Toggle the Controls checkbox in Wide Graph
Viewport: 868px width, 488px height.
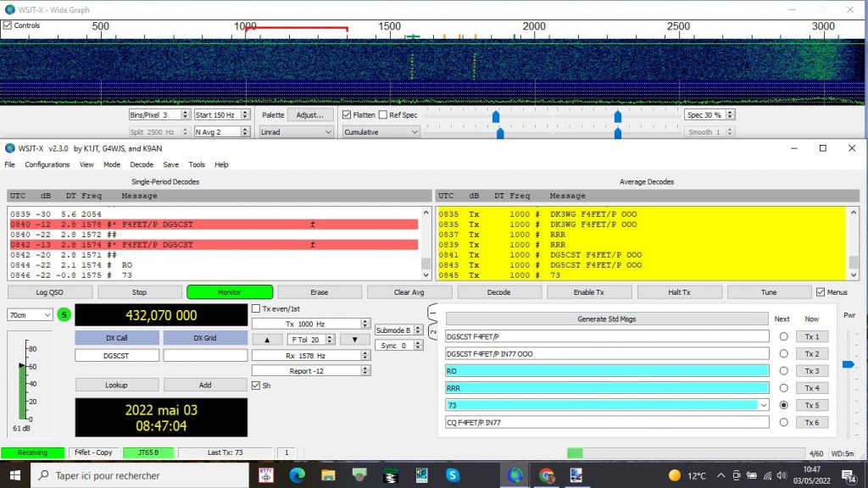tap(8, 25)
